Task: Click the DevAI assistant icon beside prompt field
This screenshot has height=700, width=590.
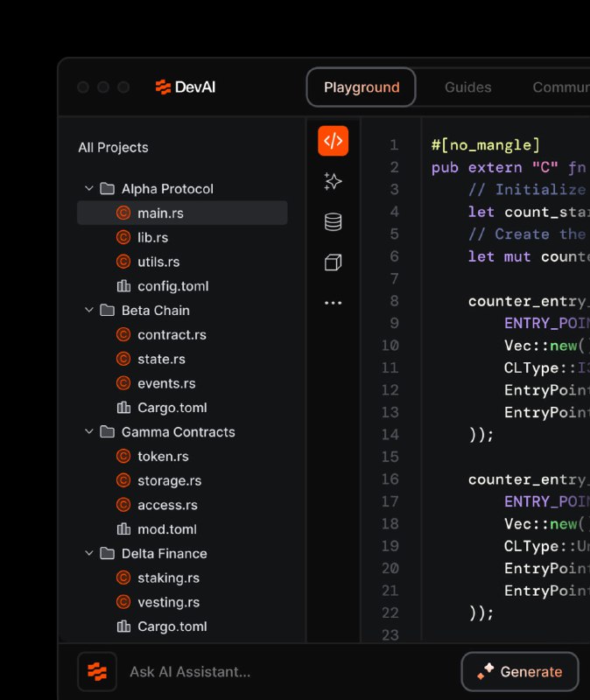Action: click(97, 671)
